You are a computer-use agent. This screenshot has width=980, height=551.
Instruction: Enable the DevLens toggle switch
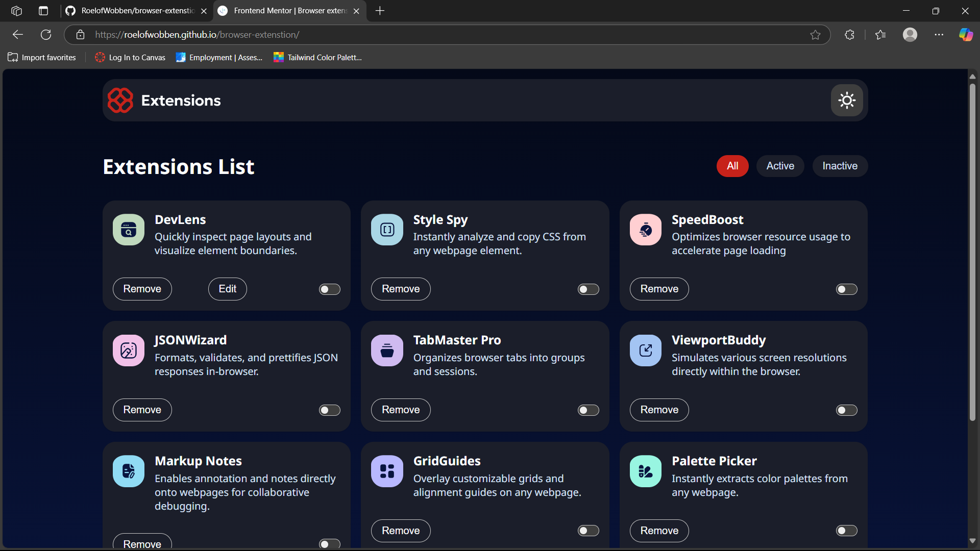(x=329, y=289)
